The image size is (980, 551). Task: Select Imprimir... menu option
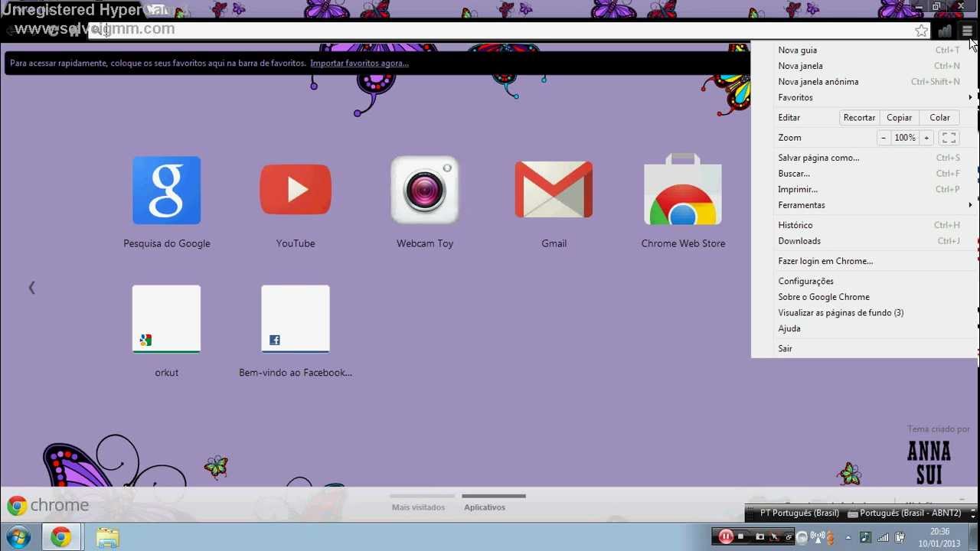point(865,189)
